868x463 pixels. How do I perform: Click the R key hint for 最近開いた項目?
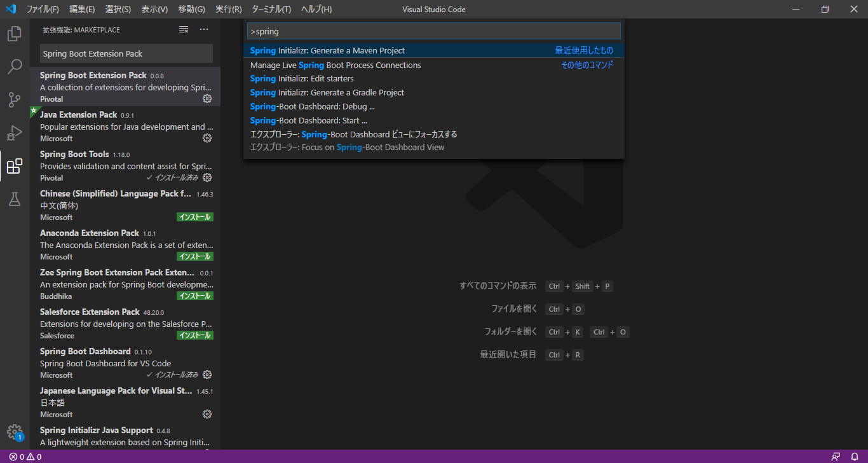coord(578,355)
